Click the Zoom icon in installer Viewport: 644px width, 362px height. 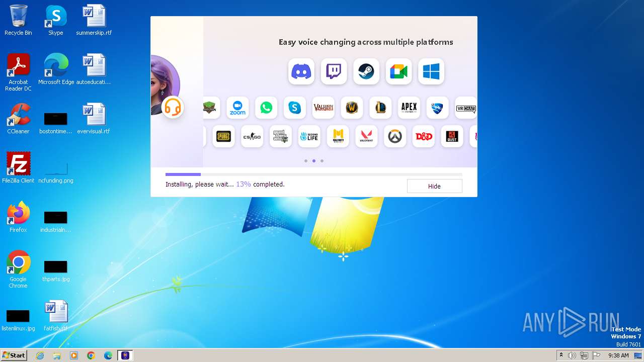[237, 108]
